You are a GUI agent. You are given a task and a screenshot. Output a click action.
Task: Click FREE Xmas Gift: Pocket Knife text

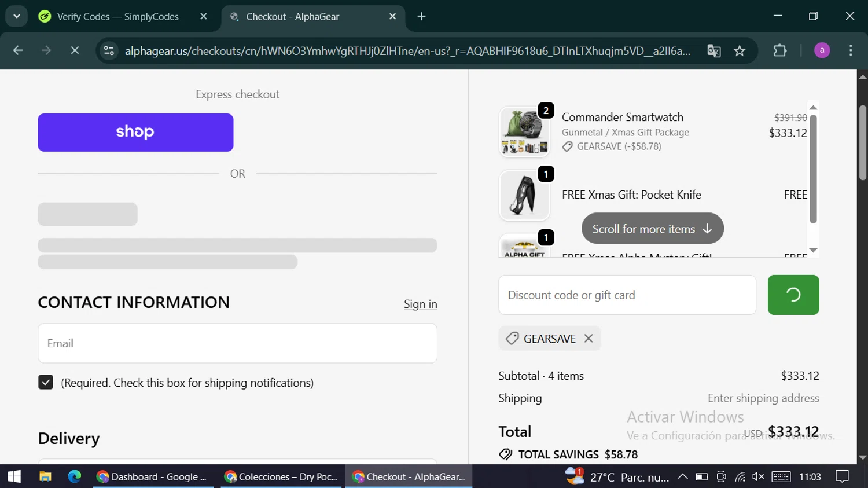tap(631, 195)
